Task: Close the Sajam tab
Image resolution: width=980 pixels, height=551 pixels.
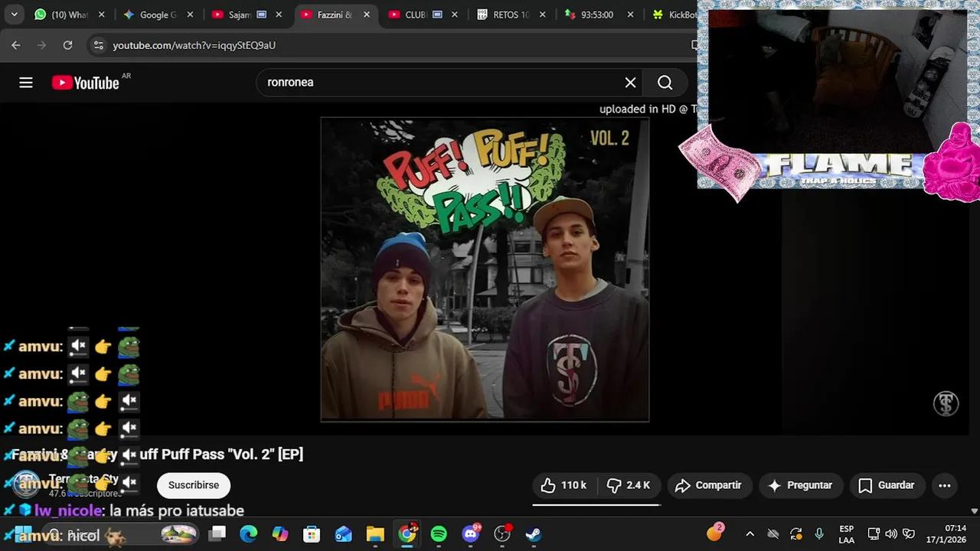Action: [279, 15]
